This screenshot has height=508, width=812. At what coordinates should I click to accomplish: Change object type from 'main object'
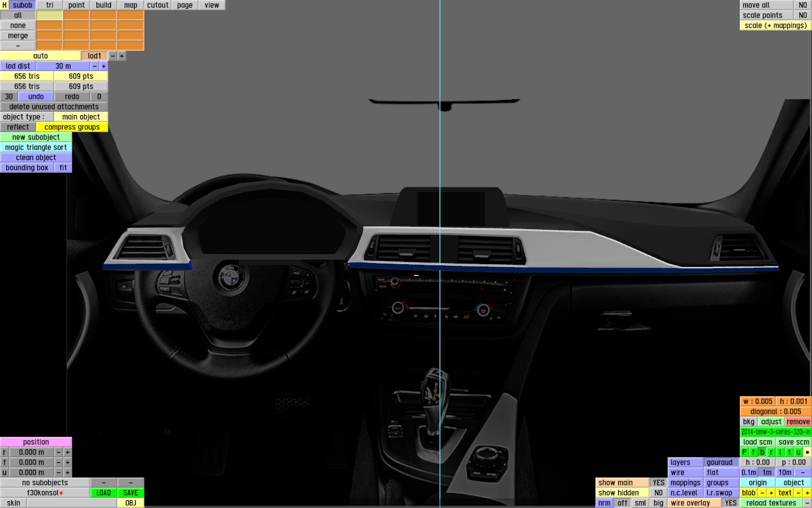[x=81, y=117]
